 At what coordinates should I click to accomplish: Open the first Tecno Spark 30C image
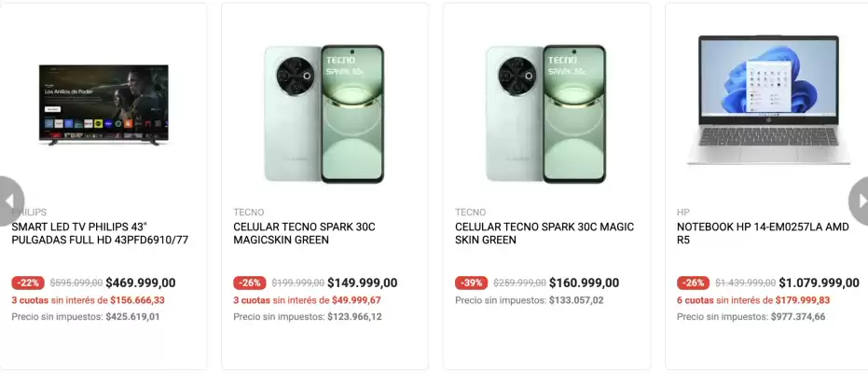324,114
